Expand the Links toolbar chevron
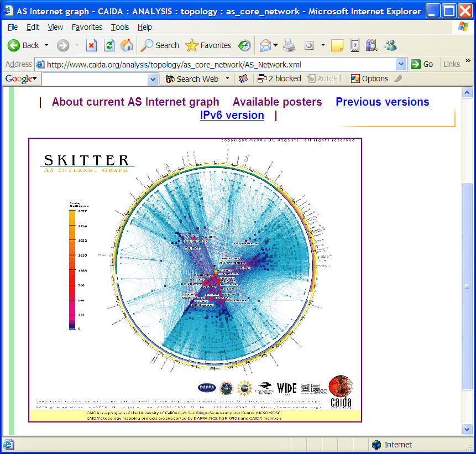Viewport: 476px width, 454px height. [468, 61]
